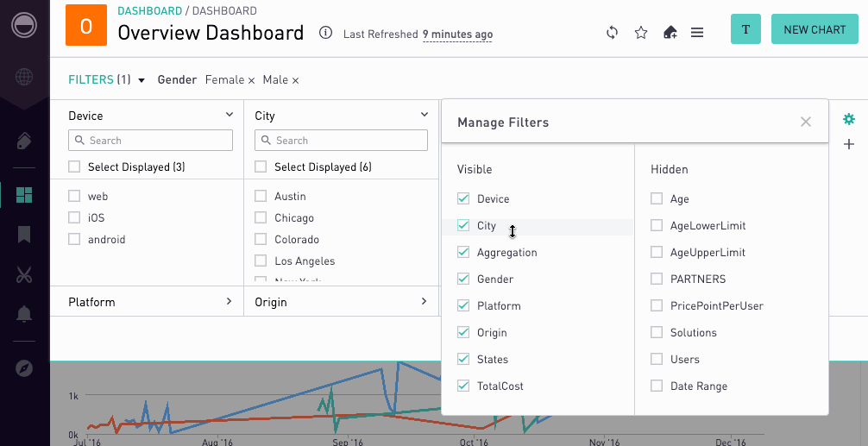Uncheck Aggregation in Visible filters
The width and height of the screenshot is (868, 446).
(463, 252)
